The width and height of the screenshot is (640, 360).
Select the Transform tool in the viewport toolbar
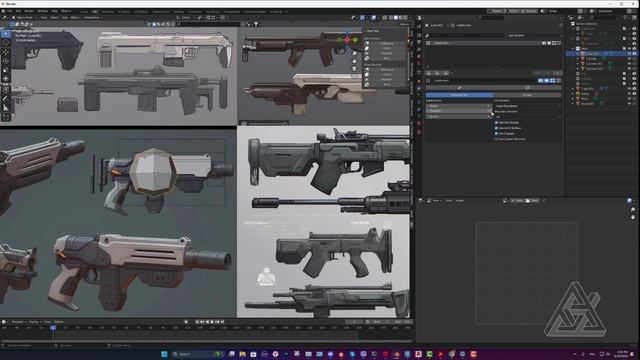click(6, 79)
